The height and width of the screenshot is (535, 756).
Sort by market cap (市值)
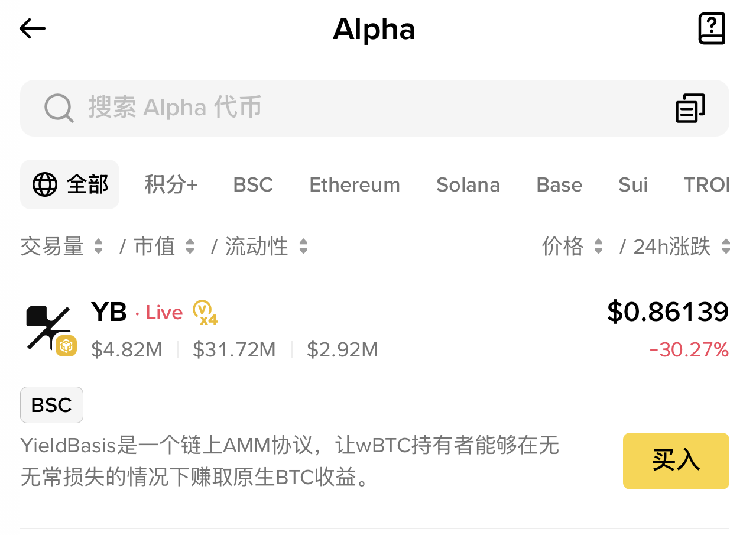click(x=164, y=247)
